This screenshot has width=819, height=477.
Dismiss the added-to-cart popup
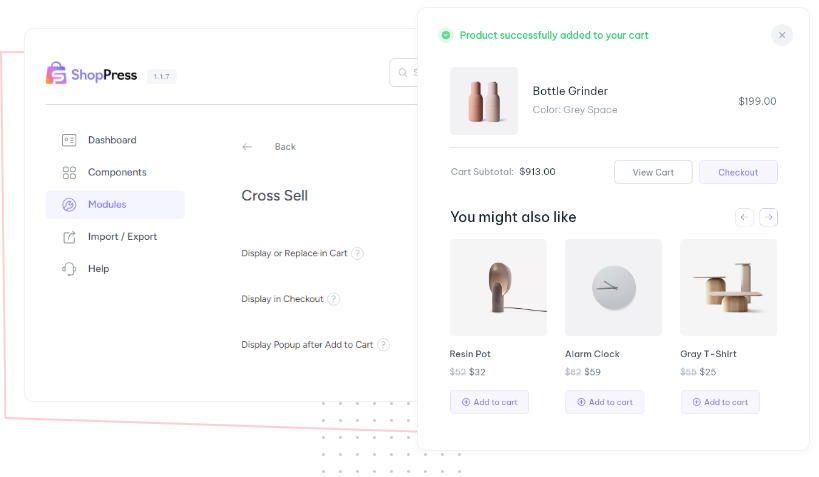click(x=782, y=35)
